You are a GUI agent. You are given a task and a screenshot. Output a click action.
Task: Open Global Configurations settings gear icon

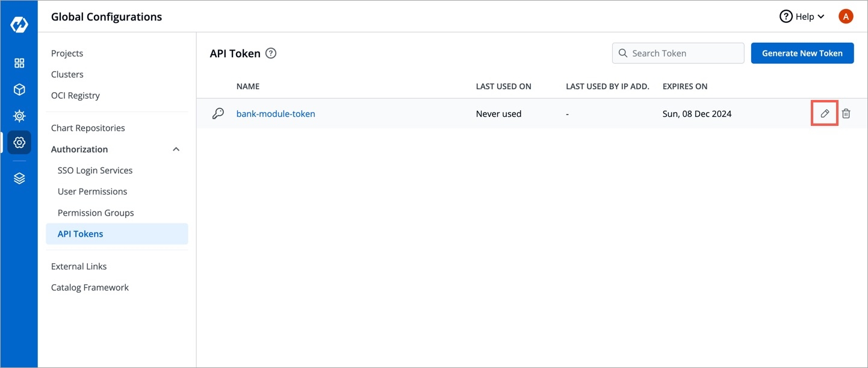click(19, 143)
